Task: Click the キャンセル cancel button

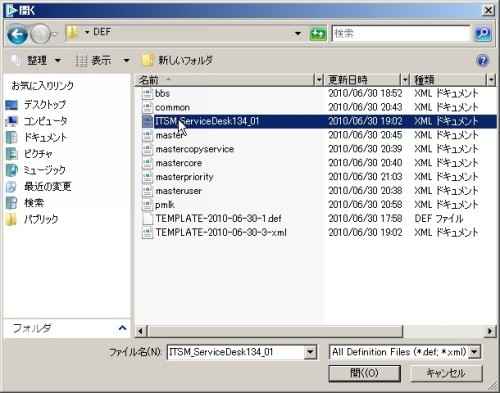Action: 446,373
